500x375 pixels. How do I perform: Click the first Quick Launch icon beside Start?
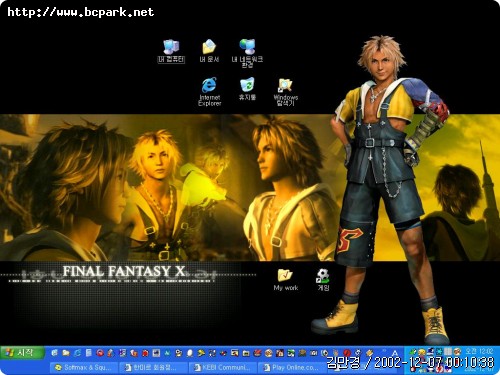[54, 353]
